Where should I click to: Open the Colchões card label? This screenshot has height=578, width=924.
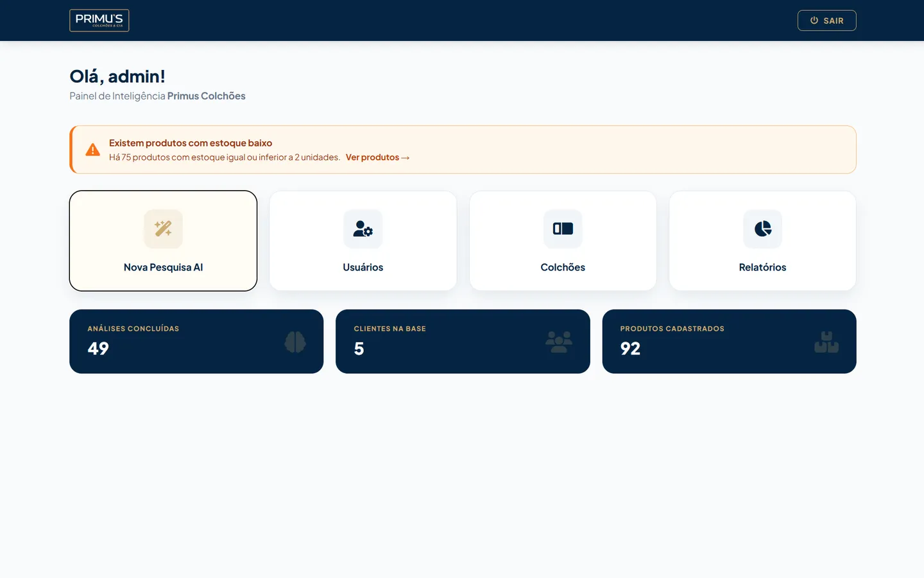click(563, 267)
